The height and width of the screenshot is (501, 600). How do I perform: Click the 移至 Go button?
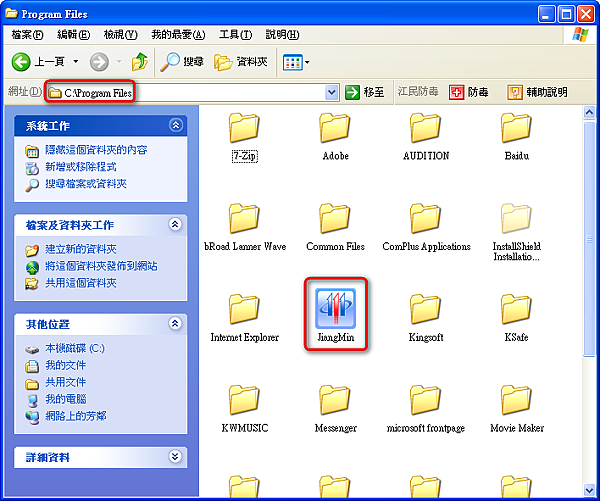point(364,92)
